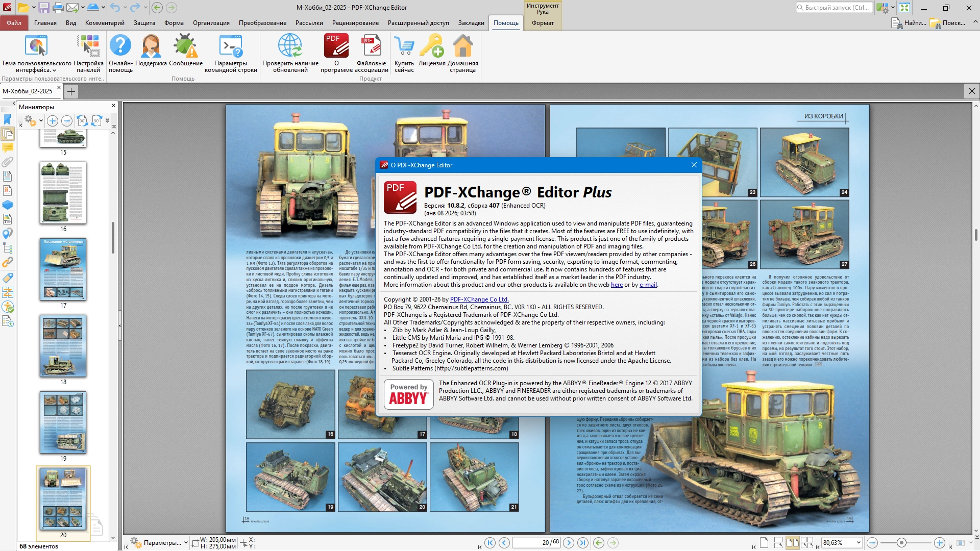Switch to two pages continuous layout
The image size is (980, 551).
pyautogui.click(x=807, y=543)
